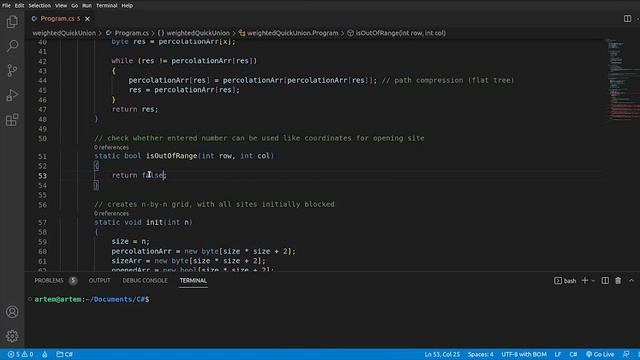The width and height of the screenshot is (640, 360).
Task: Open the Edit menu
Action: pyautogui.click(x=19, y=6)
